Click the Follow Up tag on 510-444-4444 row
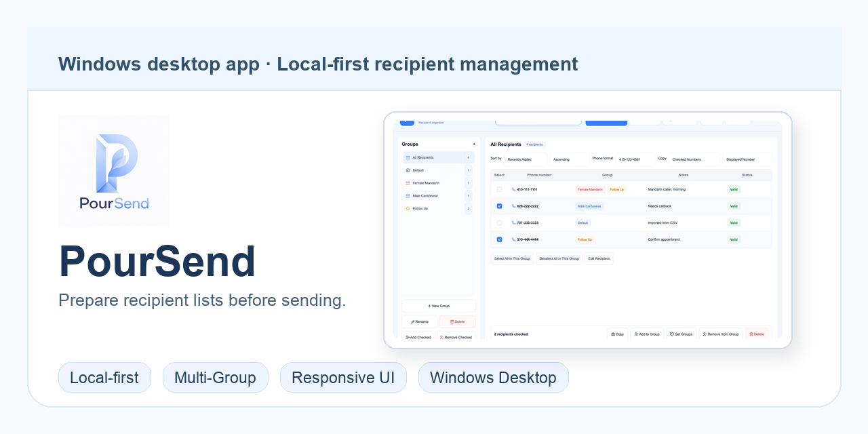Viewport: 868px width, 434px height. tap(585, 239)
